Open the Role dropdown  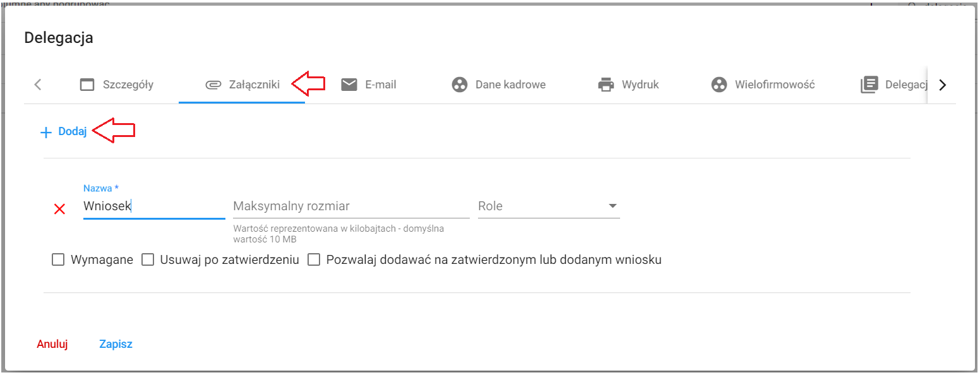coord(549,206)
